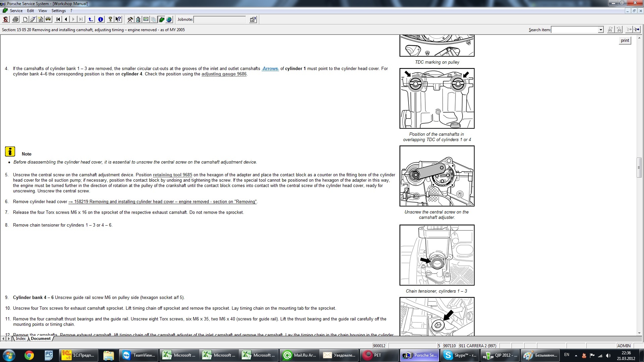Viewport: 644px width, 362px height.
Task: Click the find next binoculars icon
Action: (610, 30)
